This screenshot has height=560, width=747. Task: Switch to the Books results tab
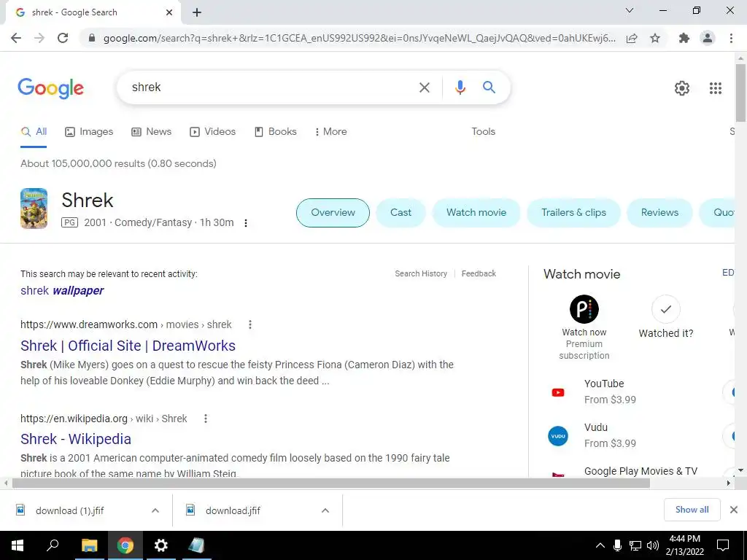click(275, 132)
